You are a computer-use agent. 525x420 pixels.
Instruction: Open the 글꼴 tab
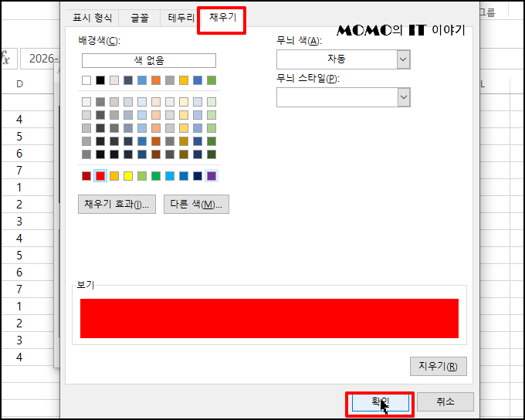tap(139, 18)
